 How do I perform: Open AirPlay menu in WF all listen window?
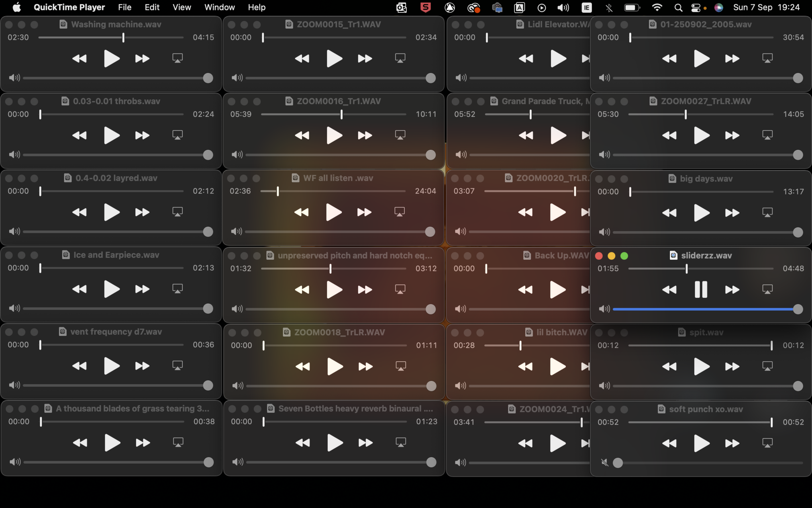click(400, 212)
